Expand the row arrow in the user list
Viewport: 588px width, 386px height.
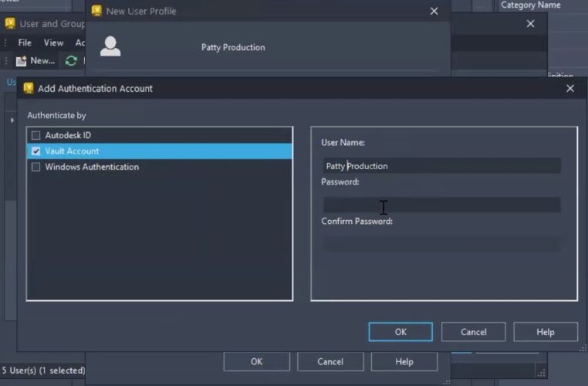pos(12,120)
